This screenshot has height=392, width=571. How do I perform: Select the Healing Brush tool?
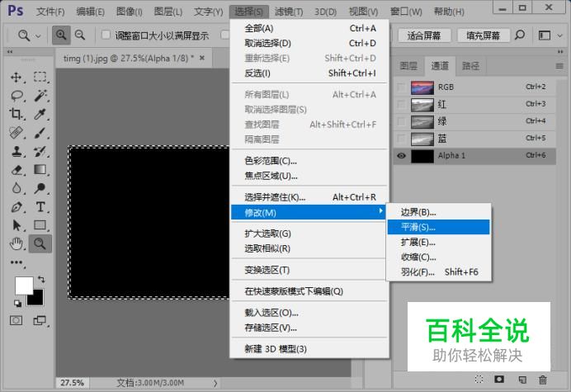tap(16, 133)
